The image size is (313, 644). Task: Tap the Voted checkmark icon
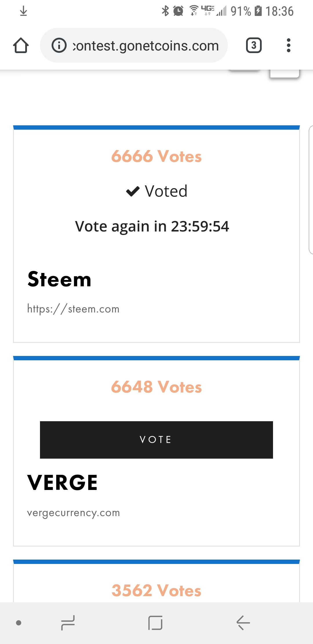pyautogui.click(x=133, y=191)
